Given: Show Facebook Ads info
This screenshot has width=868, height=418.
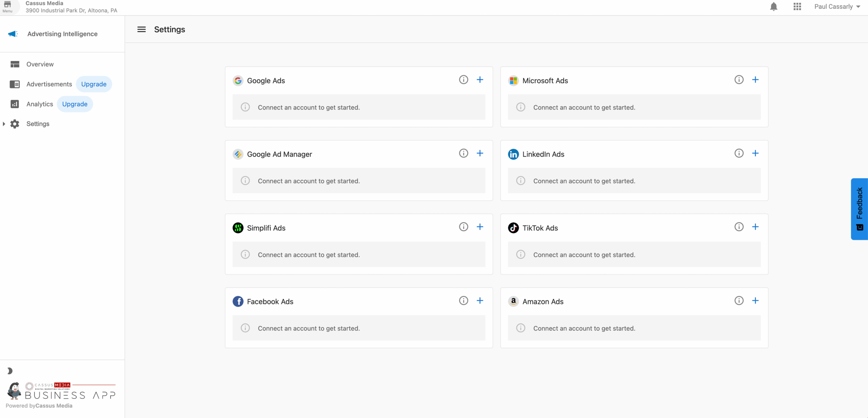Looking at the screenshot, I should [x=463, y=301].
